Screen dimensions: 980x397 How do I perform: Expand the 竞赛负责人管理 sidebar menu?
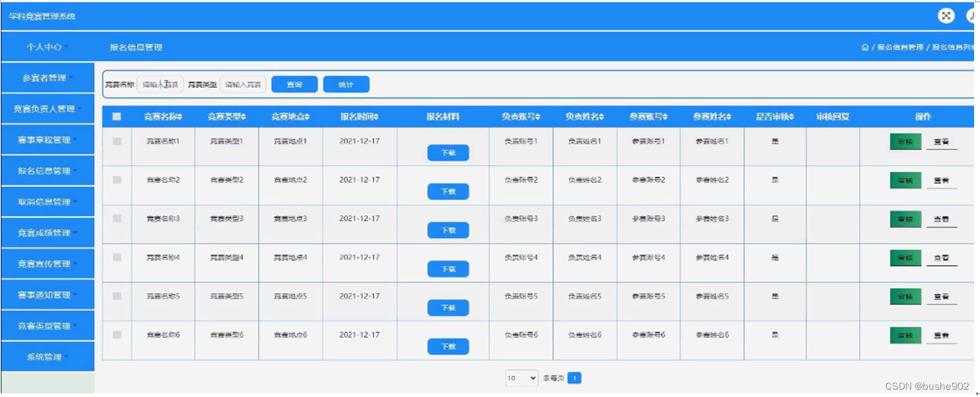(48, 109)
